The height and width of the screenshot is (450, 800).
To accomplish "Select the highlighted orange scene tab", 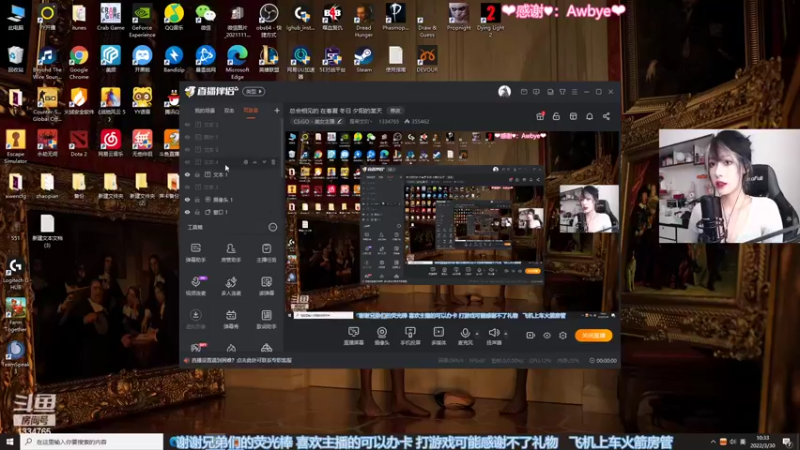I will coord(251,111).
